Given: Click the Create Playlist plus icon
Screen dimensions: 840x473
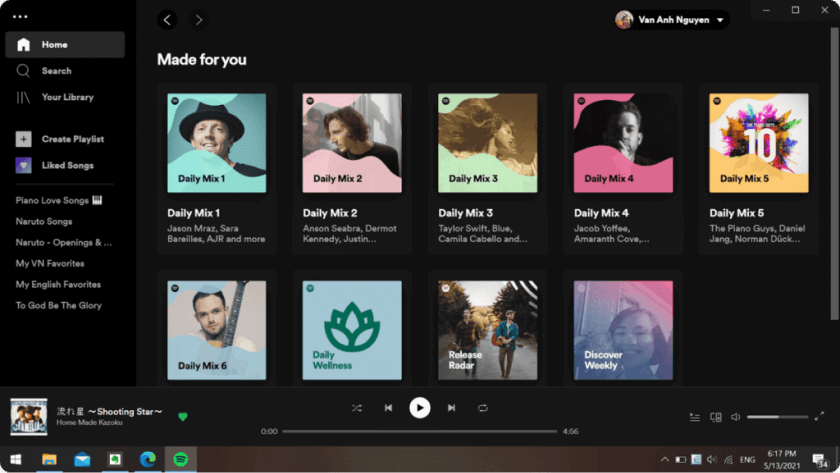Looking at the screenshot, I should tap(23, 139).
